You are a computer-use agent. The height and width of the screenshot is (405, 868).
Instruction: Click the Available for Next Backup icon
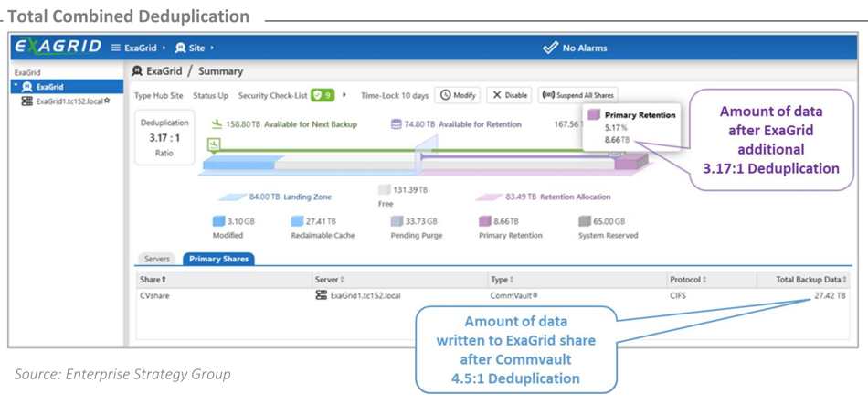point(217,124)
